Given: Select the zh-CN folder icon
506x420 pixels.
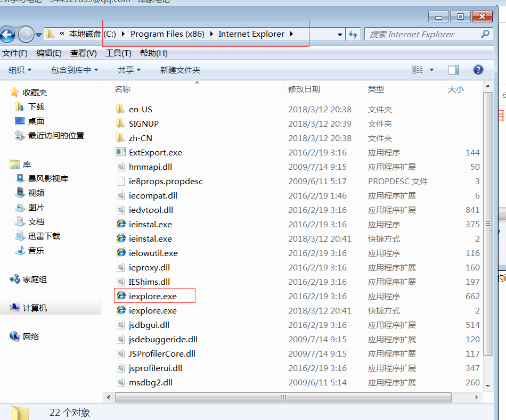Looking at the screenshot, I should click(x=120, y=137).
